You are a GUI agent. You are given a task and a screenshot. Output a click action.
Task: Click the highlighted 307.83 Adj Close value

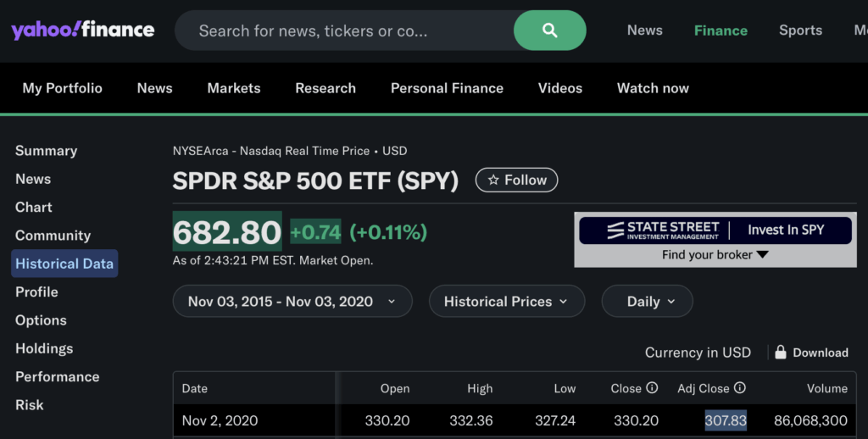(x=726, y=420)
